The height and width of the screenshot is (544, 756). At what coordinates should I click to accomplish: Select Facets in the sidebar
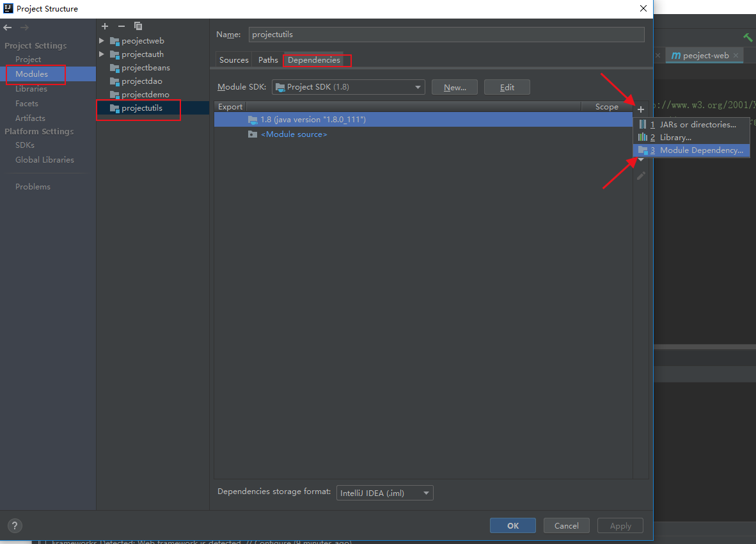point(26,103)
